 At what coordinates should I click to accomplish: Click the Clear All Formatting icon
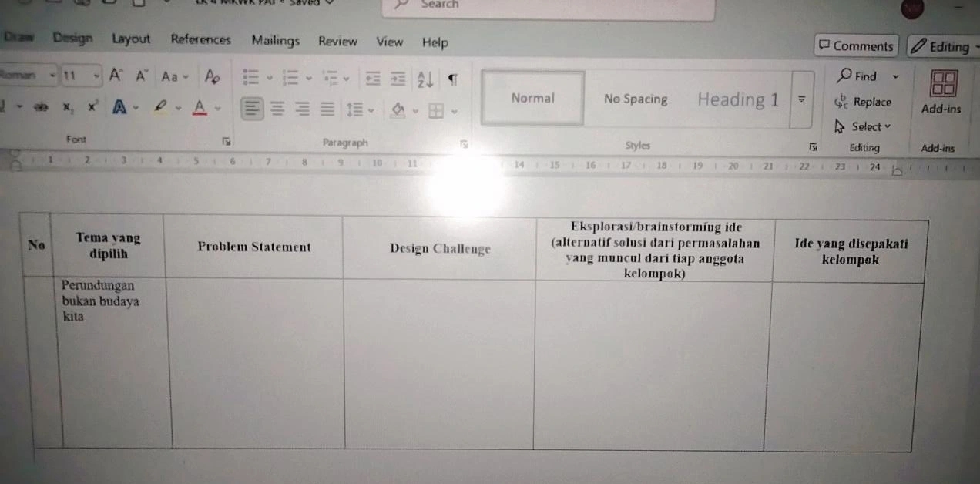(x=212, y=76)
